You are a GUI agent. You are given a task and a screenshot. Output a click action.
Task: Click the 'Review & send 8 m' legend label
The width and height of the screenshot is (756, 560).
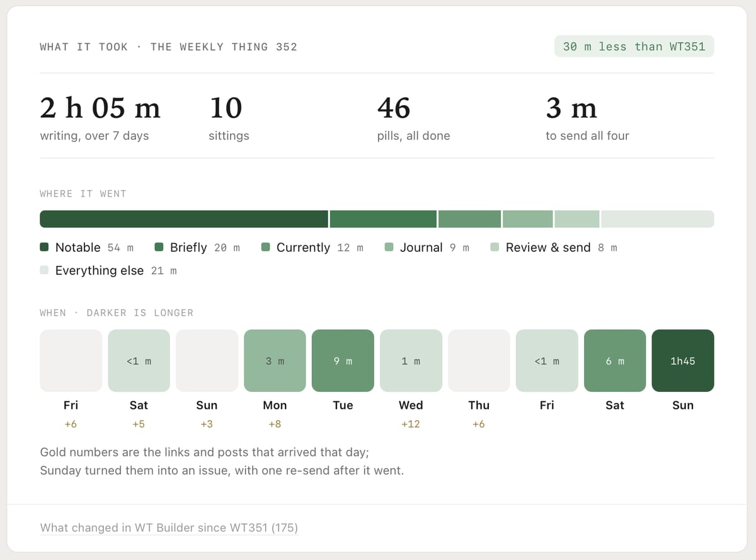point(561,248)
